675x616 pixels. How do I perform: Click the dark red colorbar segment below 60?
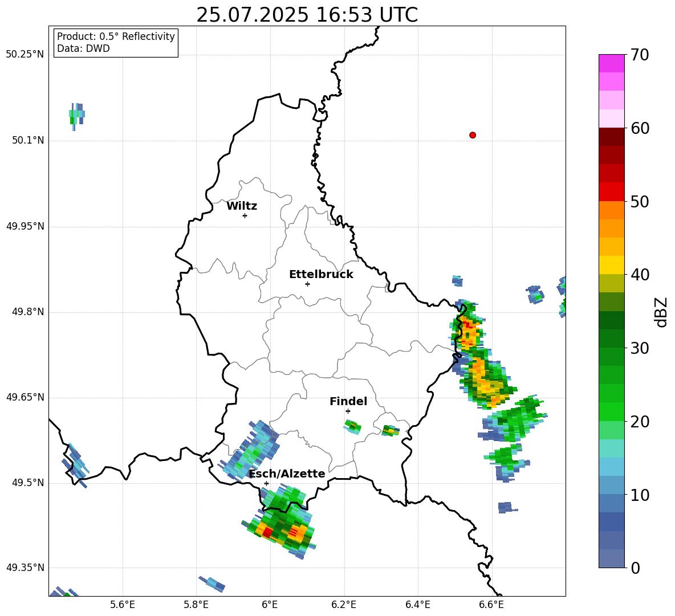(611, 137)
